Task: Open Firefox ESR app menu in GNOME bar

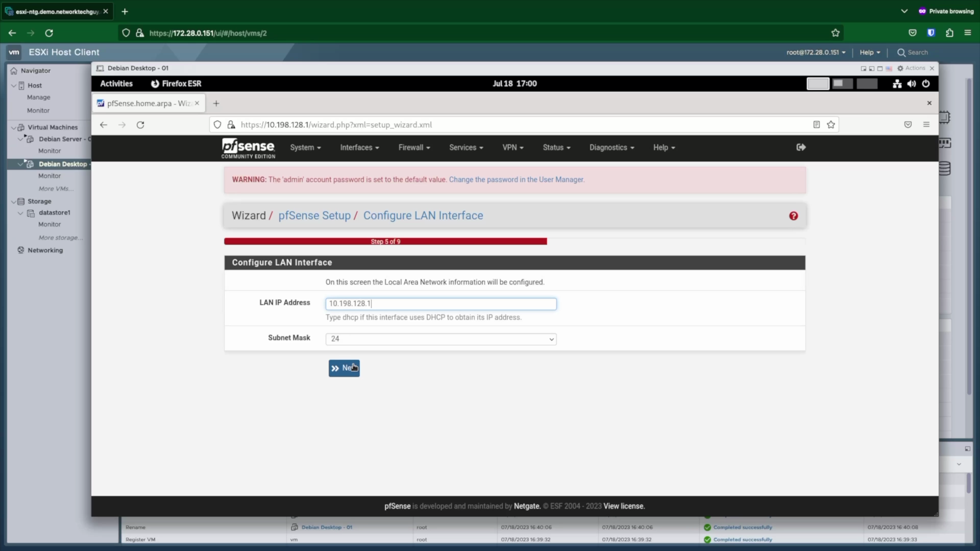Action: [x=176, y=84]
